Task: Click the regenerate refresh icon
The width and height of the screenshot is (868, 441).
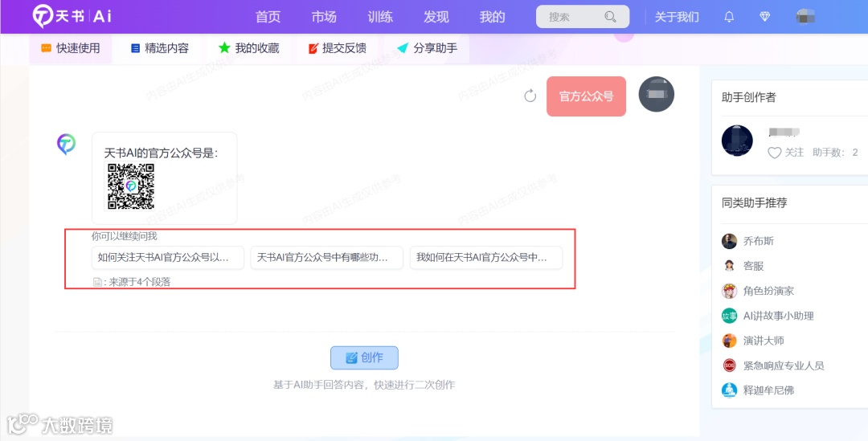Action: tap(530, 96)
